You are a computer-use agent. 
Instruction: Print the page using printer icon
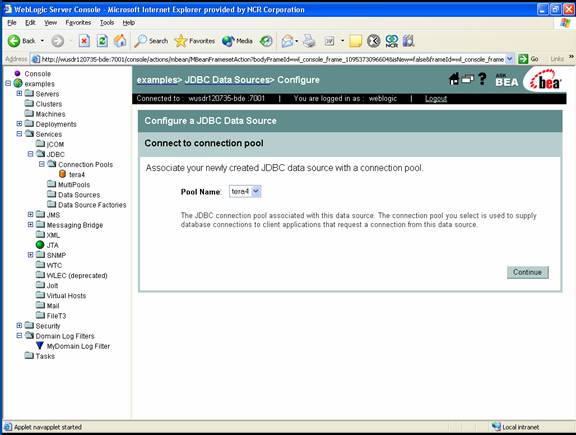click(x=309, y=41)
